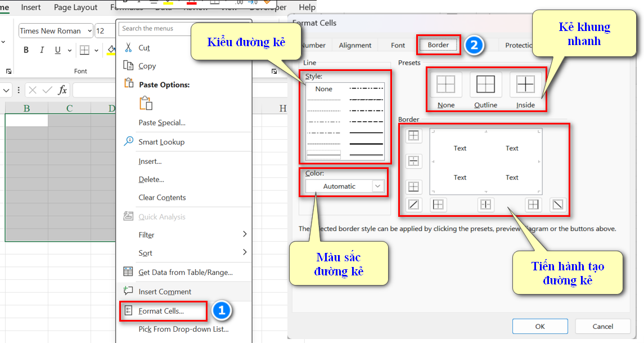Image resolution: width=644 pixels, height=343 pixels.
Task: Click the Search the menus field
Action: click(x=155, y=29)
